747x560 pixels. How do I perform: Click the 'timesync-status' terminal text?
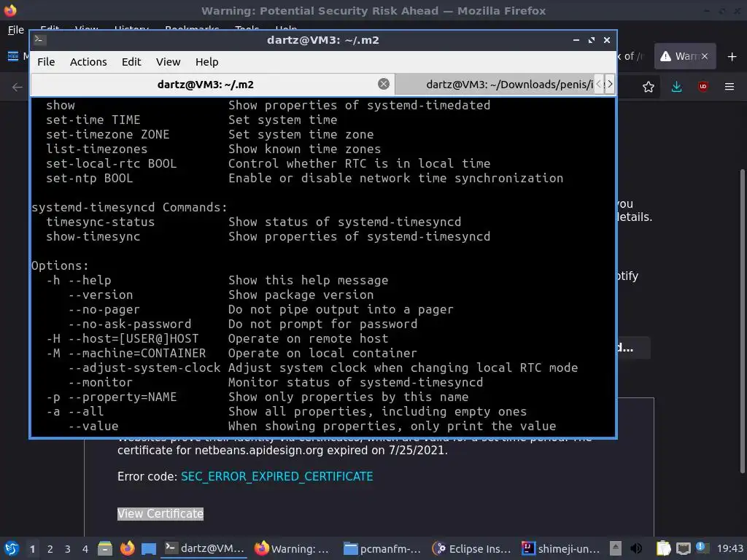coord(101,222)
